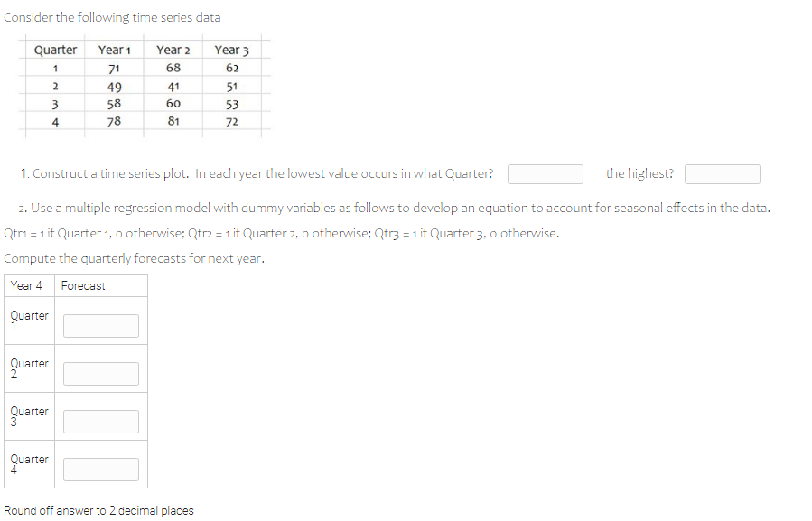The image size is (812, 521).
Task: Click the value 49 in Year 1 column
Action: 115,86
